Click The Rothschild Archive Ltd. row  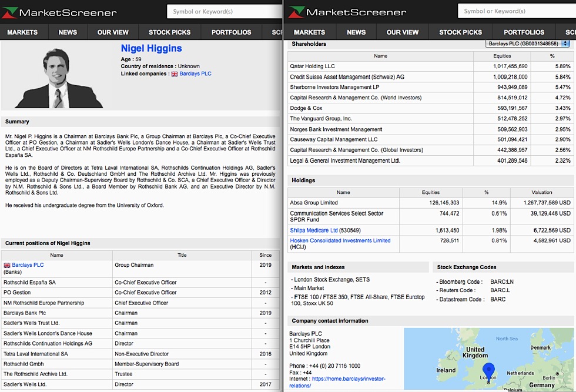[140, 374]
